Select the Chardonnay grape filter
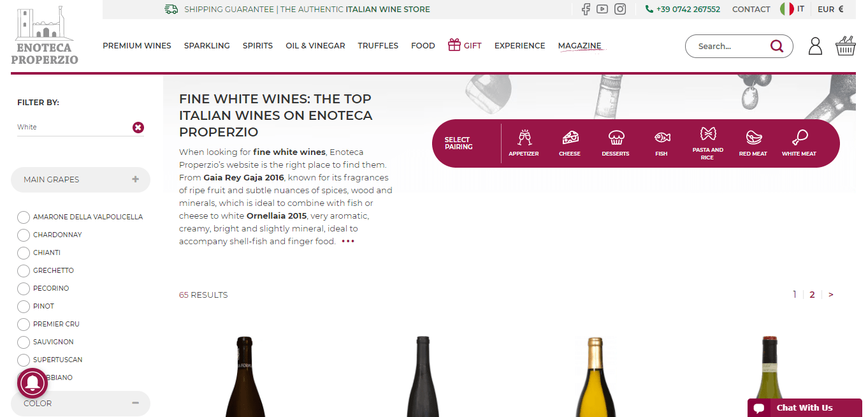 tap(24, 235)
